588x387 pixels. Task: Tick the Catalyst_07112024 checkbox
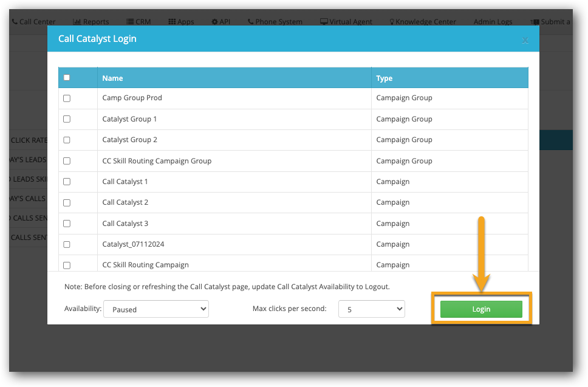click(x=67, y=244)
